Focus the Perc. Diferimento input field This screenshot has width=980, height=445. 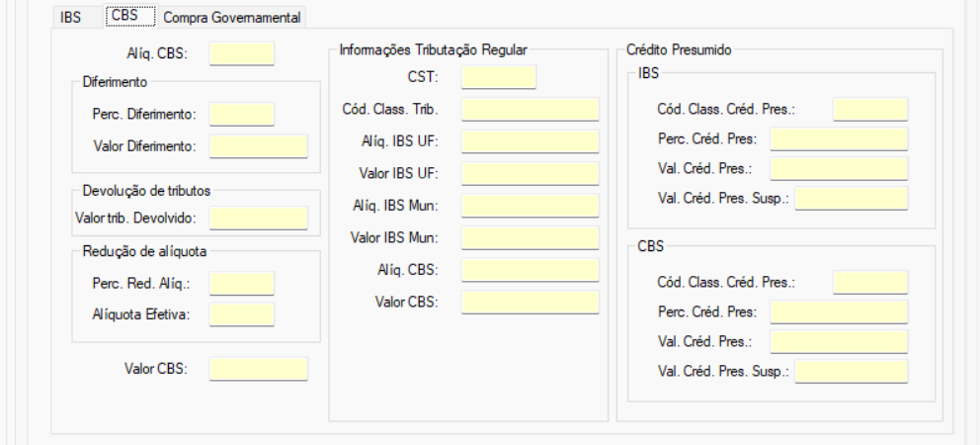point(241,114)
